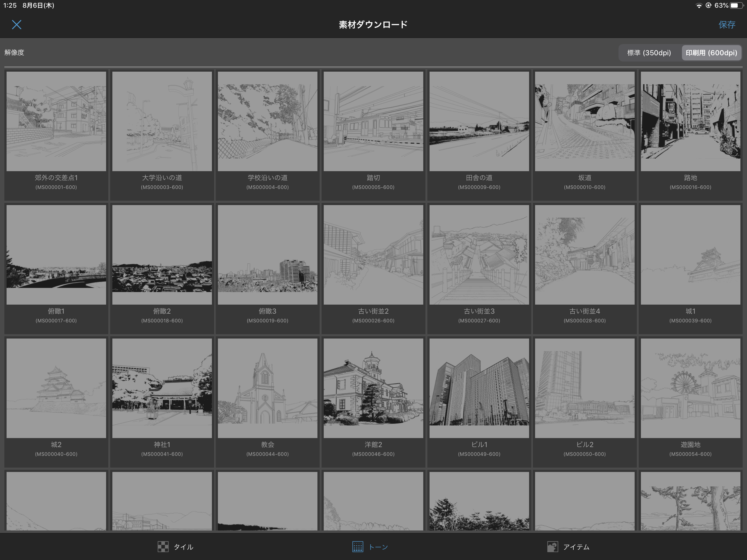Select the 神社1 shrine thumbnail
The height and width of the screenshot is (560, 747).
162,388
